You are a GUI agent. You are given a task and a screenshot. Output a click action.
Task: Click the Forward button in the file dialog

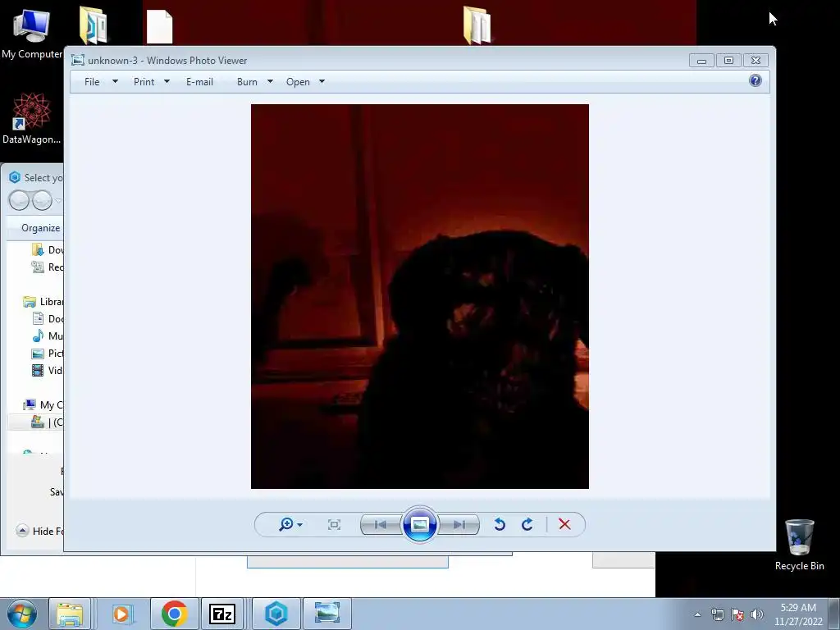[42, 201]
